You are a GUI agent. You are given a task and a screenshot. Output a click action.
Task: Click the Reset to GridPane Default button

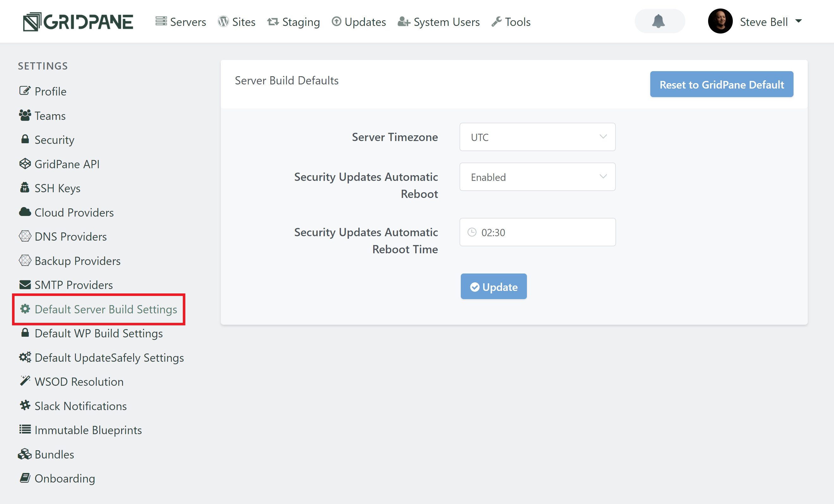point(722,84)
